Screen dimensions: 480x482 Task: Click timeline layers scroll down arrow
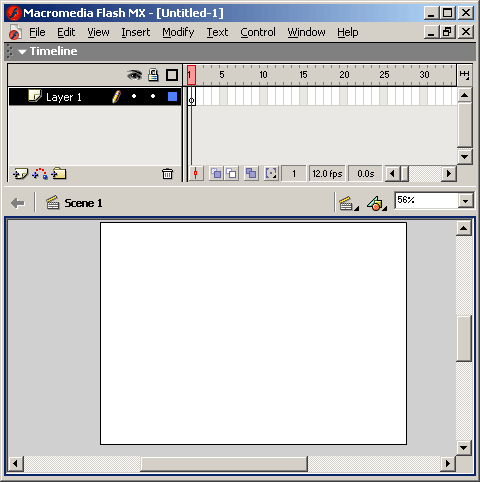pos(464,156)
